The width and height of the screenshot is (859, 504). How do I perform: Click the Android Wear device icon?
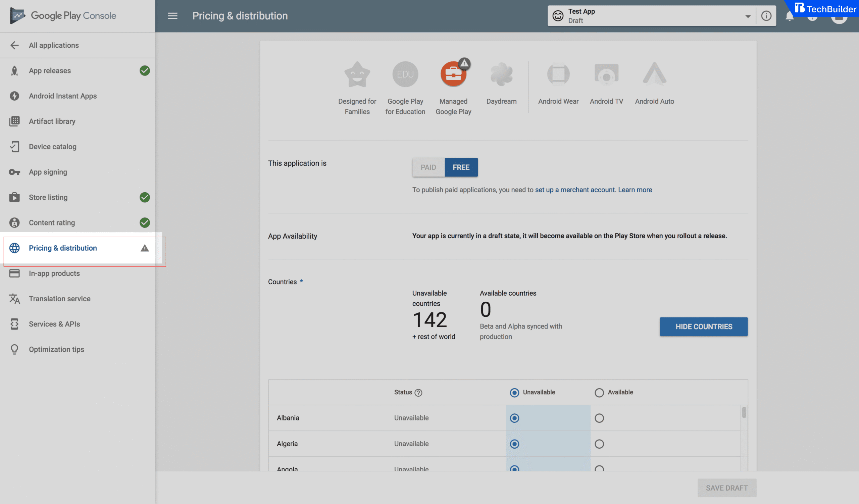coord(558,74)
